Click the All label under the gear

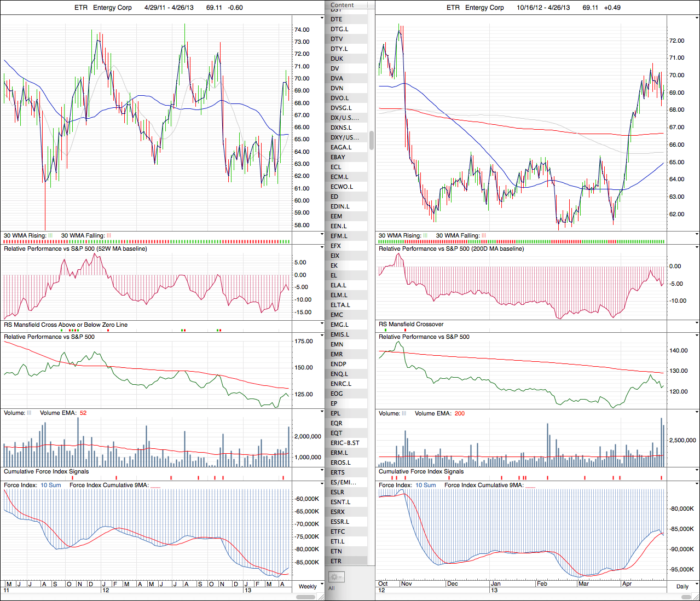[x=331, y=588]
